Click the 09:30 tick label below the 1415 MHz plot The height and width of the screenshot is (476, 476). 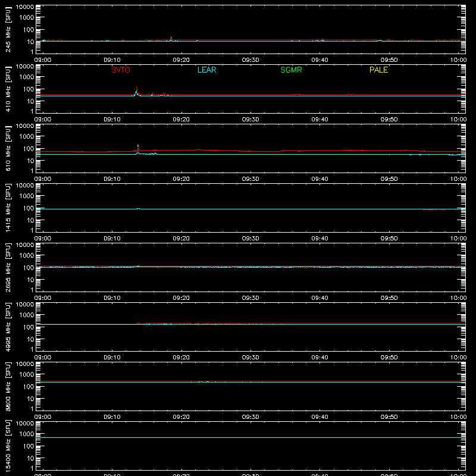(x=250, y=239)
